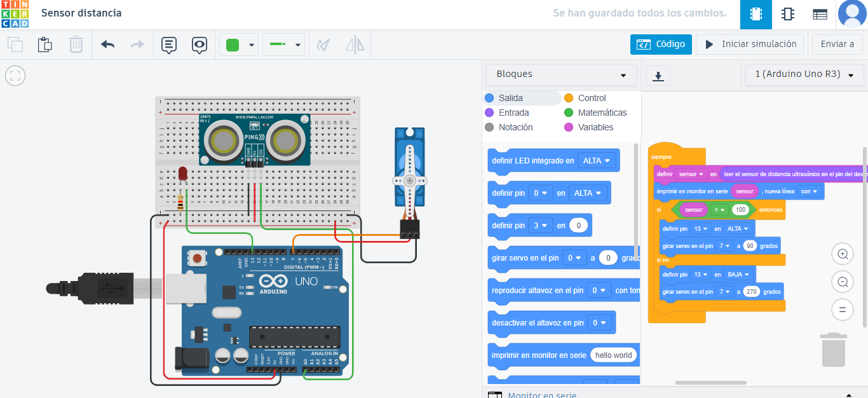Viewport: 868px width, 398px height.
Task: Open the Bloques edit mode dropdown
Action: coord(561,74)
